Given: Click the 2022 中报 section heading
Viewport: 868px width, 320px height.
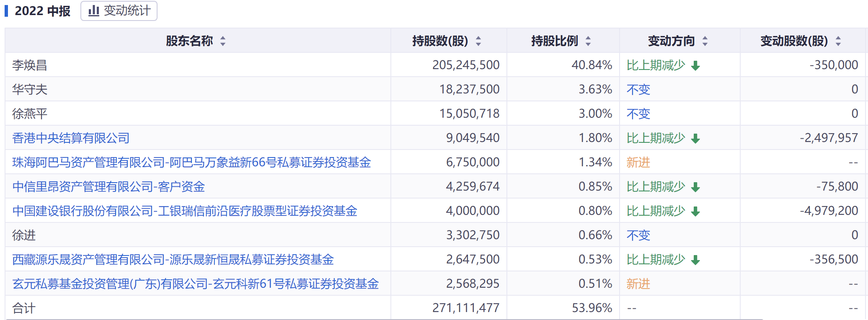Looking at the screenshot, I should click(42, 11).
